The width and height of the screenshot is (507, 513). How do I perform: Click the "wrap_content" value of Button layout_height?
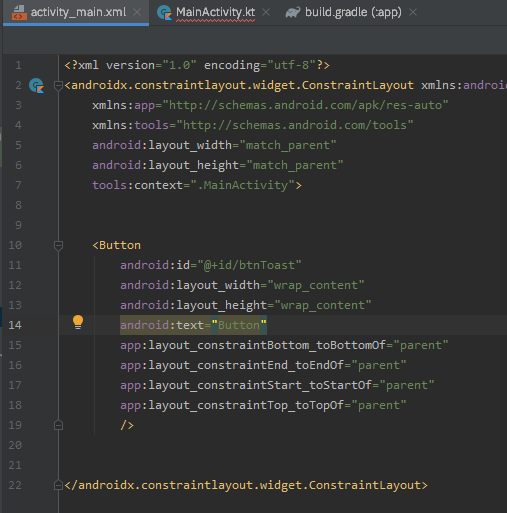(322, 305)
